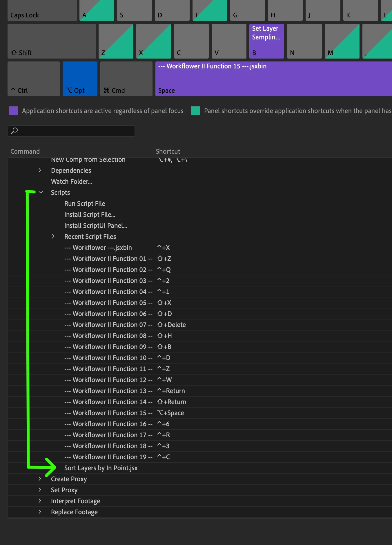Click the V key on the keyboard
The height and width of the screenshot is (545, 392).
coord(229,41)
